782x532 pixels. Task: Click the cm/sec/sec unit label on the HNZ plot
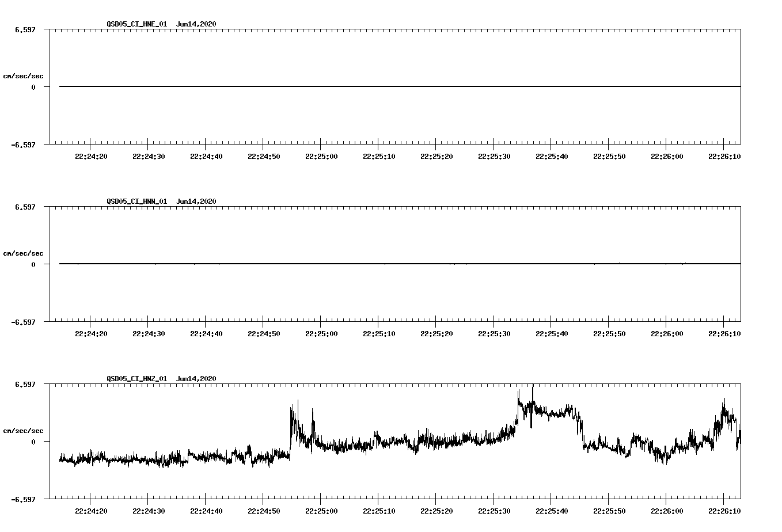[x=23, y=431]
